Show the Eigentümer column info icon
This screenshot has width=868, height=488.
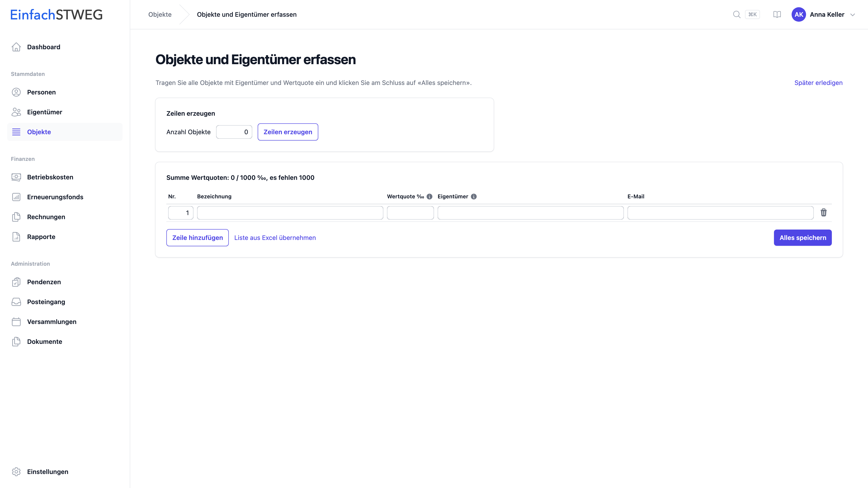474,196
